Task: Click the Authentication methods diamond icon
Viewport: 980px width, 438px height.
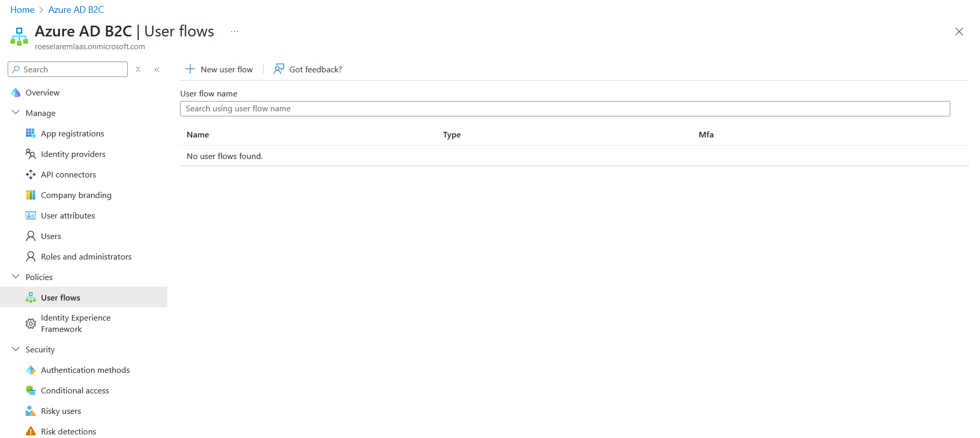Action: pyautogui.click(x=31, y=370)
